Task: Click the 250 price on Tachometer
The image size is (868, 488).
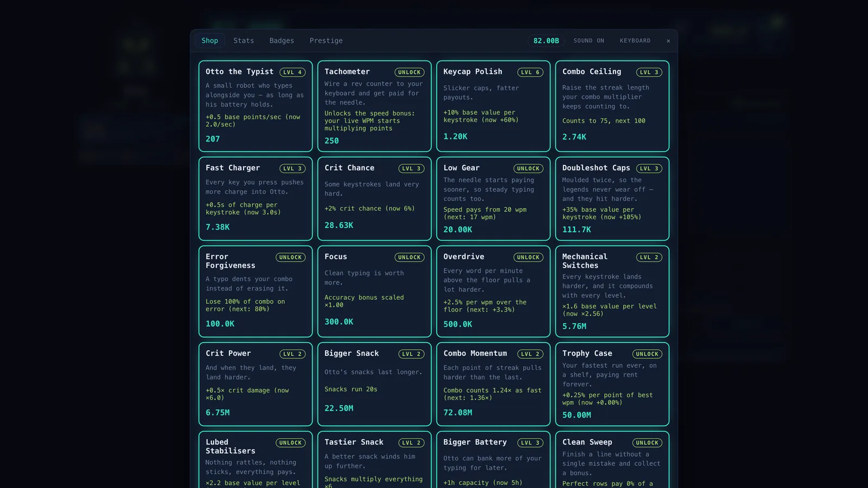Action: 331,141
